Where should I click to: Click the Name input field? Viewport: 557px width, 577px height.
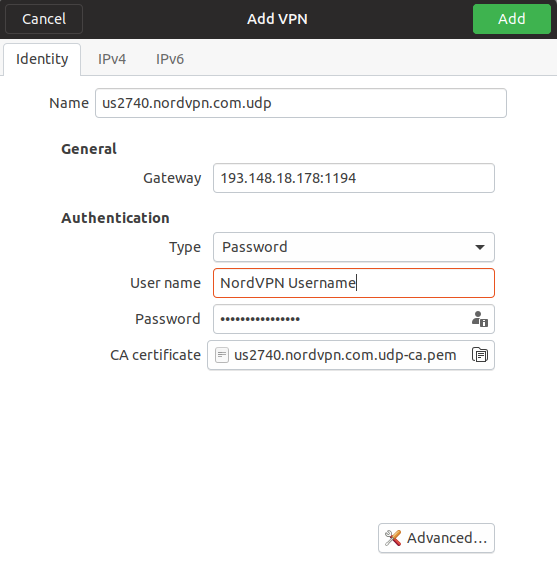pyautogui.click(x=301, y=103)
